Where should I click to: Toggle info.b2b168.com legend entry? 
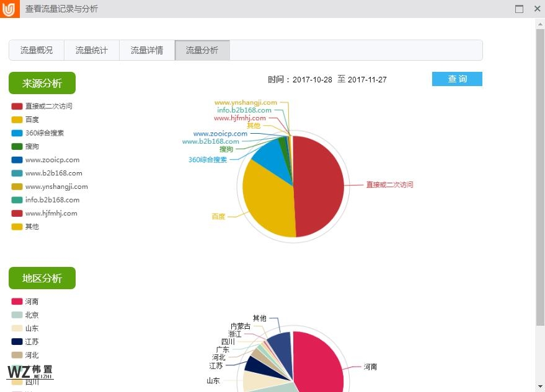click(52, 200)
